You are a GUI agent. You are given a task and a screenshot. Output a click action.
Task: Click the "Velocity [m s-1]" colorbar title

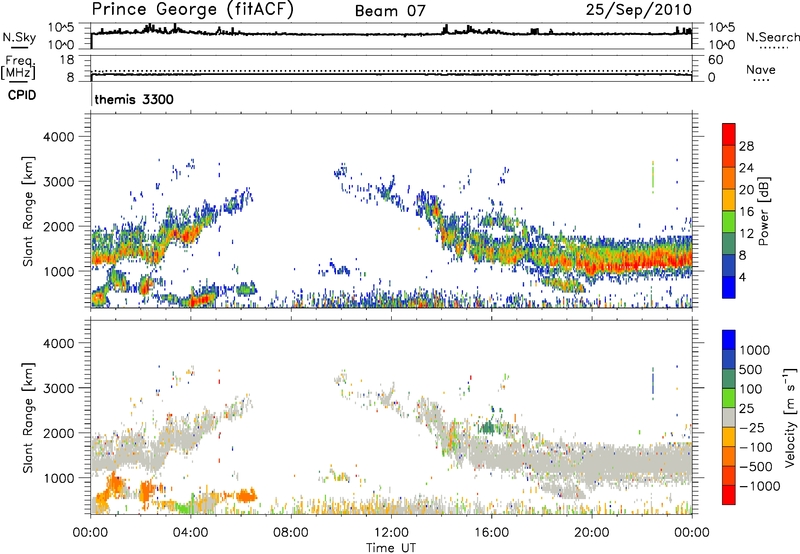[790, 417]
